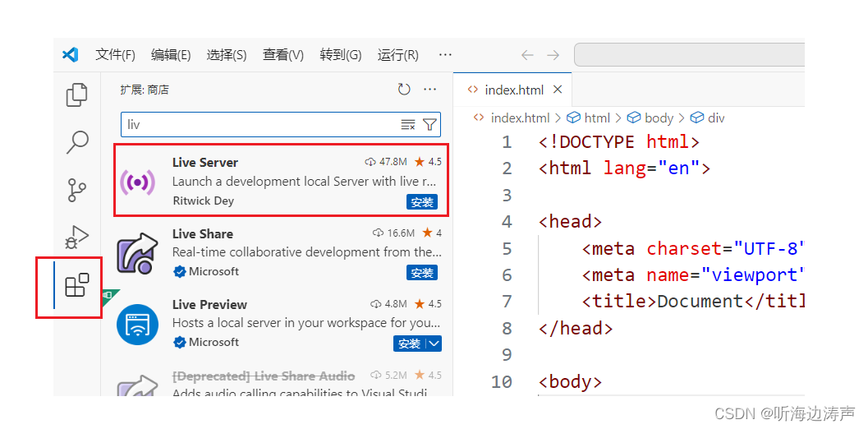Click the title bar command search field
The width and height of the screenshot is (868, 429).
tap(689, 55)
